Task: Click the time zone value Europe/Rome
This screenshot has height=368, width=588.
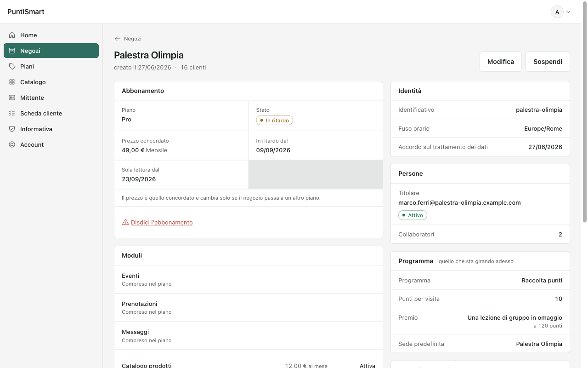Action: tap(543, 129)
